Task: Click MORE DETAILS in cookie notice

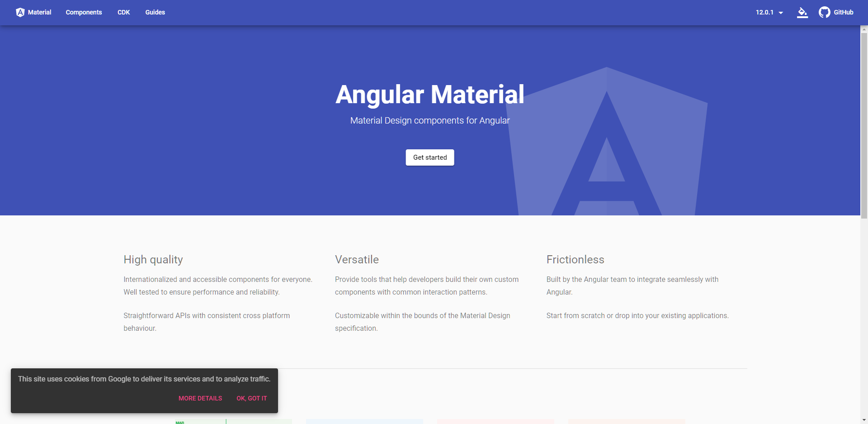Action: click(200, 398)
